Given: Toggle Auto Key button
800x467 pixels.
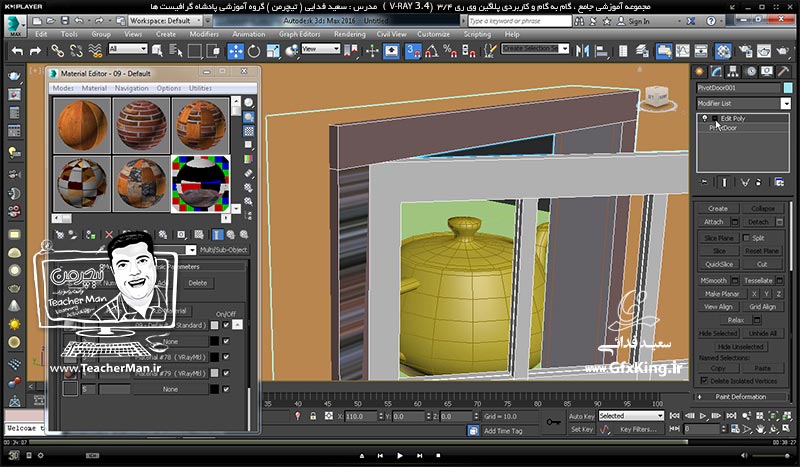Looking at the screenshot, I should point(582,416).
